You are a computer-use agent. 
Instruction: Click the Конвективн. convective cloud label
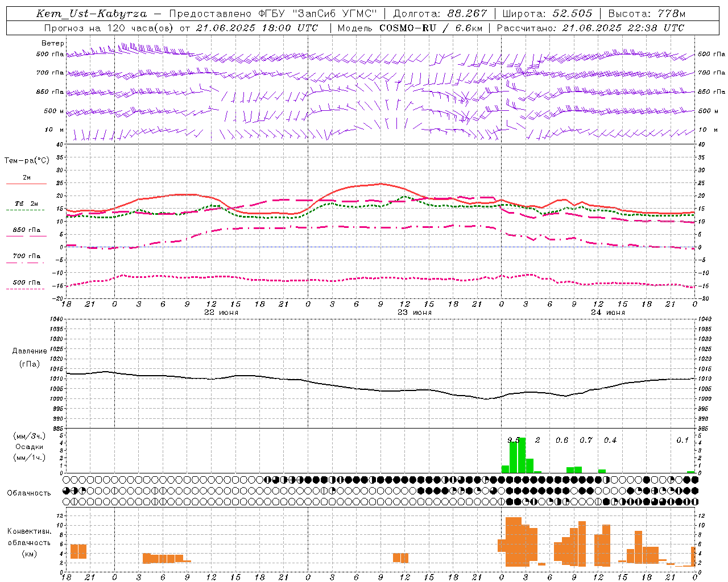(30, 531)
